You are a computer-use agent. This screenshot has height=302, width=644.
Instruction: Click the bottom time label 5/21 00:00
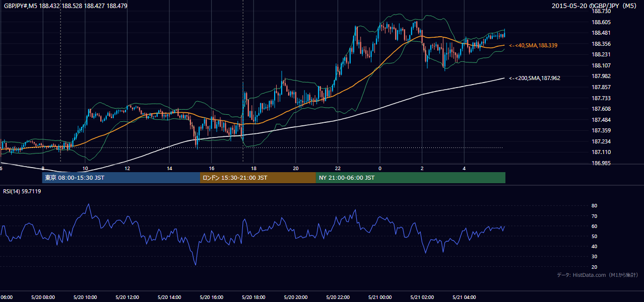point(380,297)
